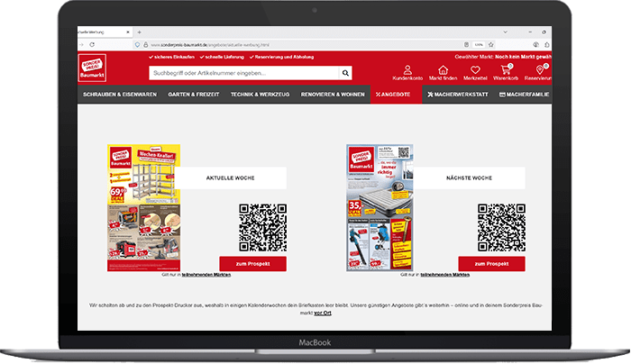Click zum Prospekt button for Aktuelle Woche
This screenshot has width=631, height=364.
tap(252, 264)
